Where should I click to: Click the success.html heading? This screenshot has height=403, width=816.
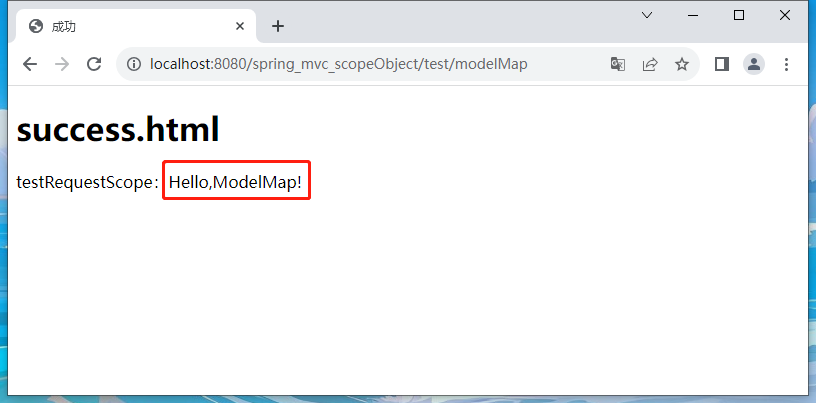click(118, 130)
